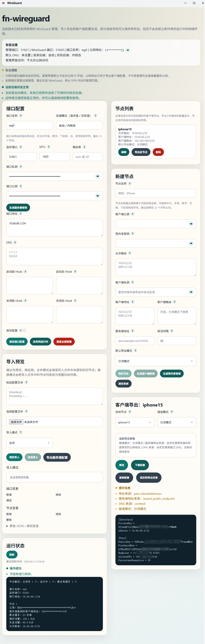The image size is (205, 644).
Task: Reveal the masked public address in 安装设置
Action: pos(128,50)
